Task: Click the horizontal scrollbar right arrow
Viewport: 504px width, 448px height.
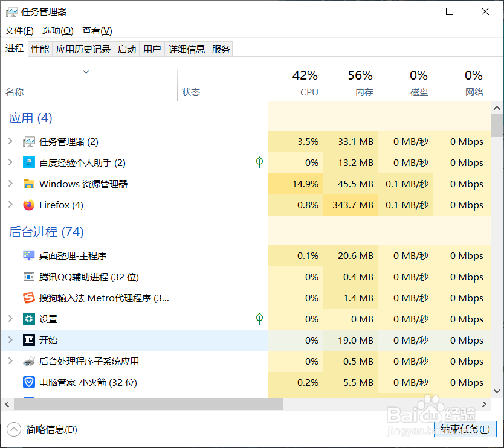Action: [x=484, y=405]
